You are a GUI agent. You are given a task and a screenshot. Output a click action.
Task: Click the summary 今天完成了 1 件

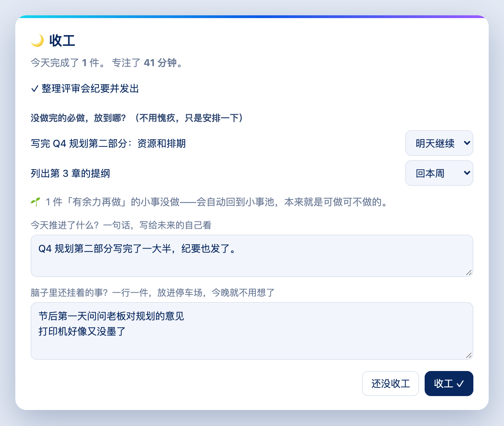point(68,63)
